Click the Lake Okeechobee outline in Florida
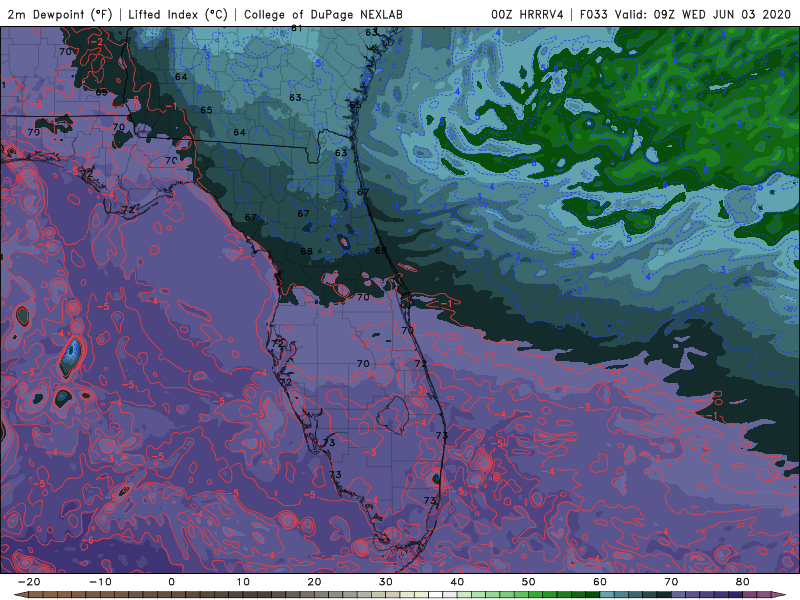Viewport: 800px width, 600px height. pyautogui.click(x=392, y=415)
